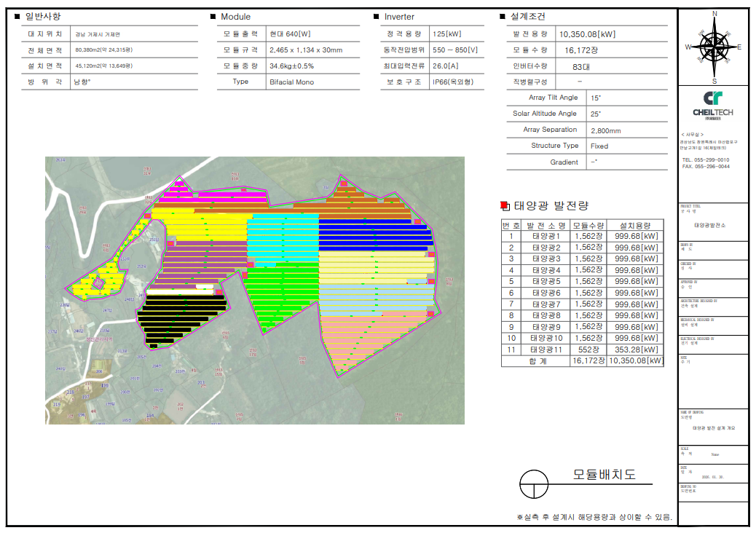Select the cyan module block on map
This screenshot has width=756, height=533.
tap(283, 237)
